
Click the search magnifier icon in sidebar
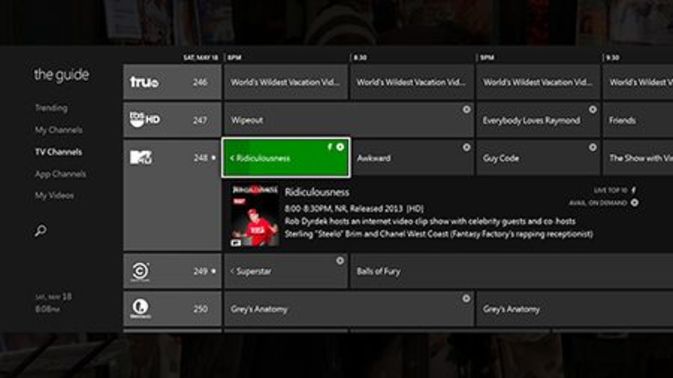(x=41, y=231)
